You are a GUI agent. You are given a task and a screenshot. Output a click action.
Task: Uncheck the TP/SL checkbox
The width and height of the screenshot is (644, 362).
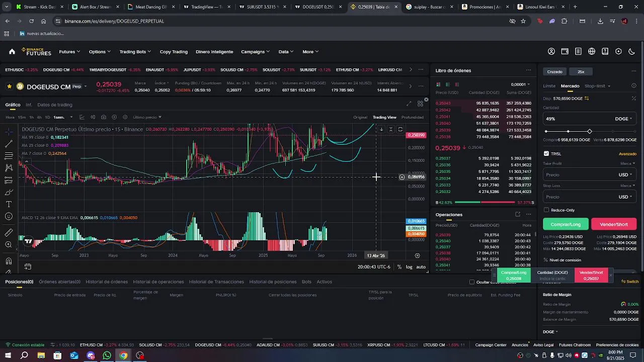(546, 154)
